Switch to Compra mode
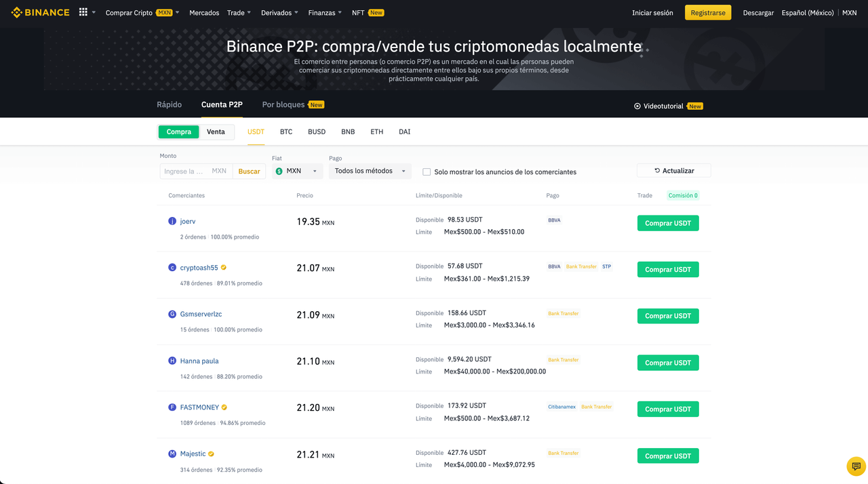This screenshot has height=484, width=868. tap(179, 132)
